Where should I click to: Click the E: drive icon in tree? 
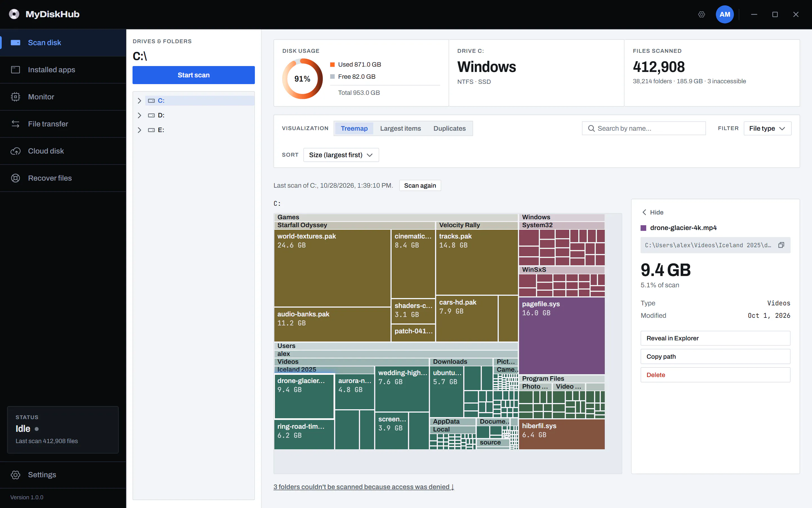coord(151,130)
